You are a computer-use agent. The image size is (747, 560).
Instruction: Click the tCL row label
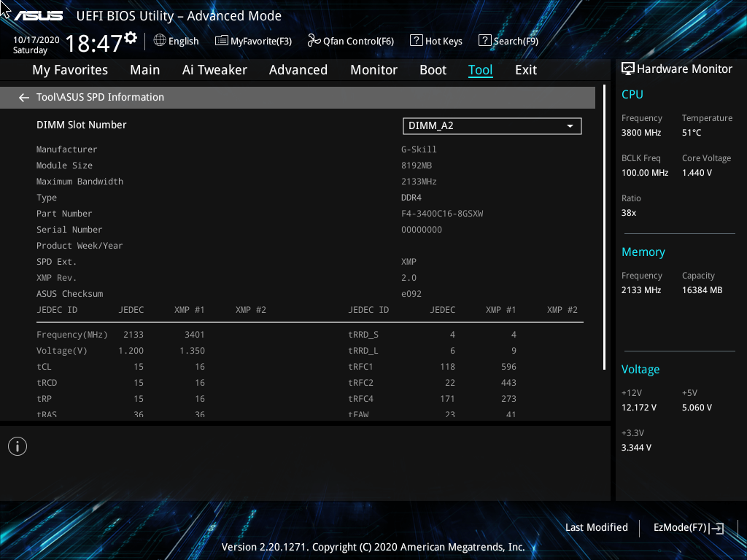[44, 367]
